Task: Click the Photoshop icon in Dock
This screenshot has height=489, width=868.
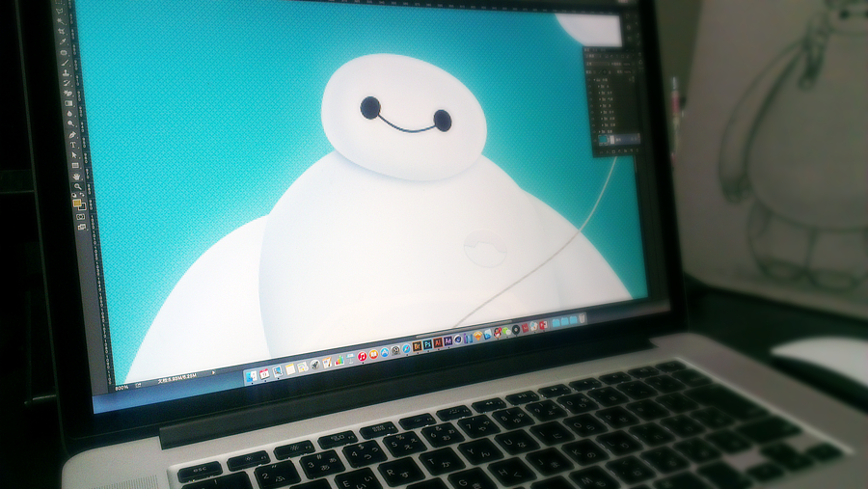Action: 427,344
